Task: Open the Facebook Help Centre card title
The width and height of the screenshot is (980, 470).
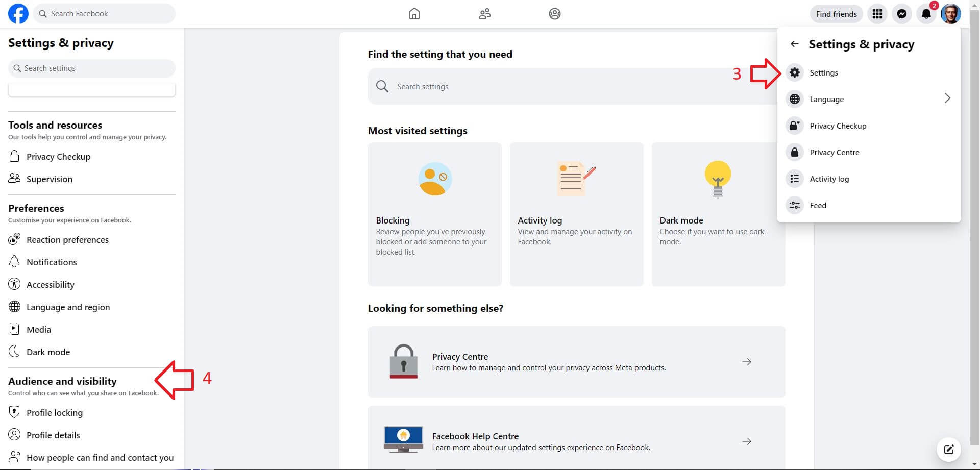Action: 475,436
